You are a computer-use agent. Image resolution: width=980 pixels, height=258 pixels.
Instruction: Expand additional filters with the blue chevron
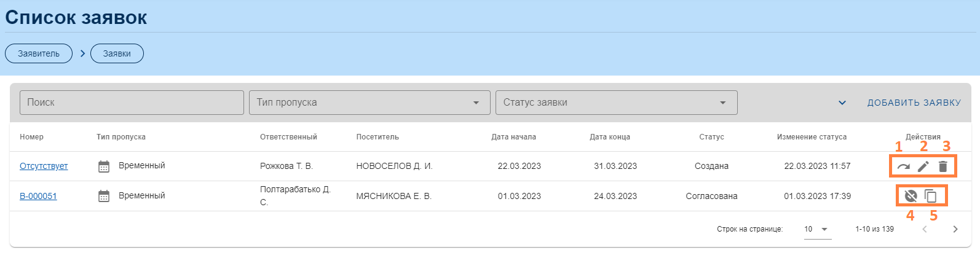842,103
